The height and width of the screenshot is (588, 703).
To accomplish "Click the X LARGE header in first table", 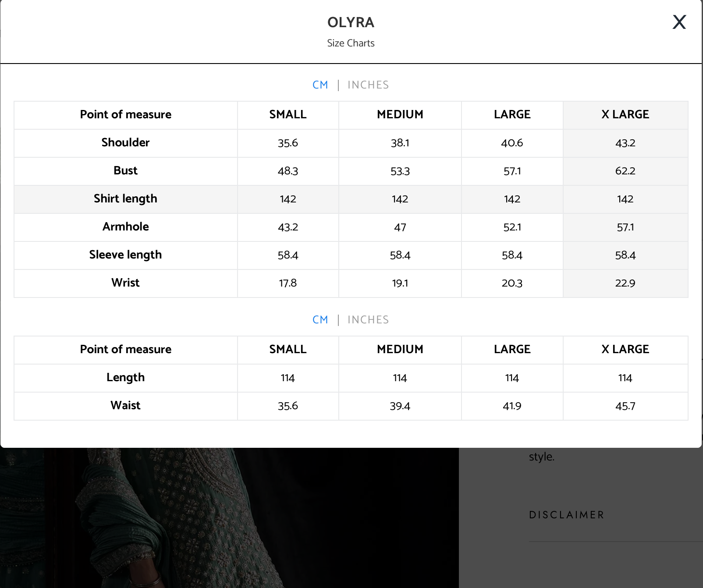I will [x=625, y=115].
